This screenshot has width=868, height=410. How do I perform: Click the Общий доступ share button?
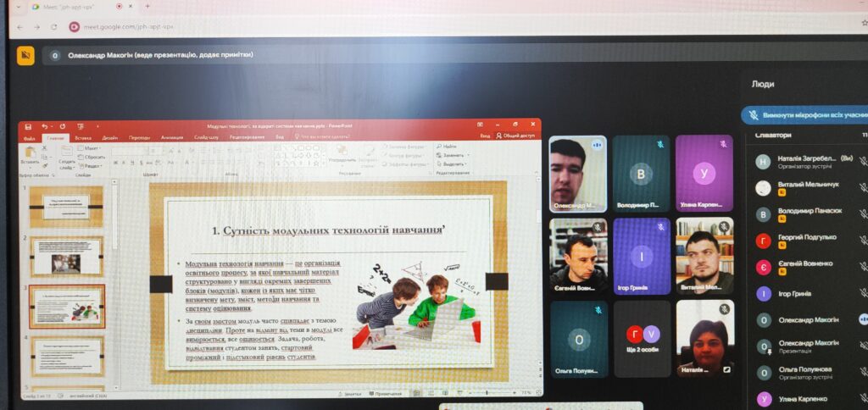click(x=515, y=136)
